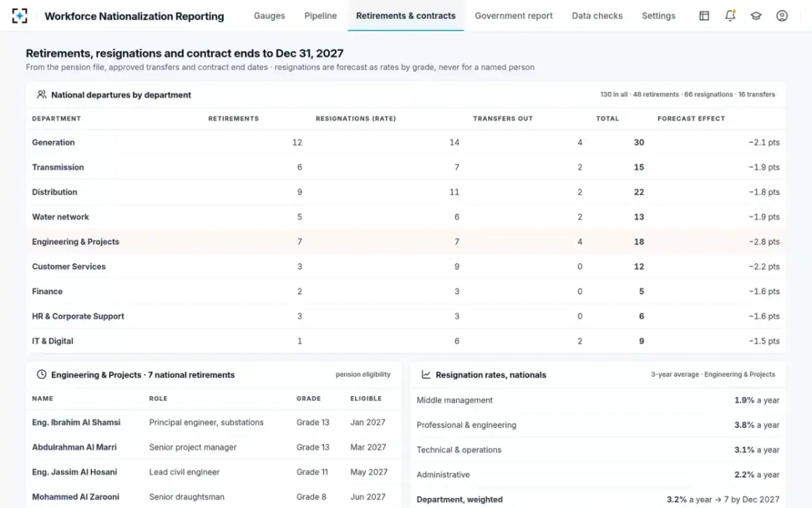This screenshot has height=508, width=812.
Task: Sort by the Total column header
Action: point(608,119)
